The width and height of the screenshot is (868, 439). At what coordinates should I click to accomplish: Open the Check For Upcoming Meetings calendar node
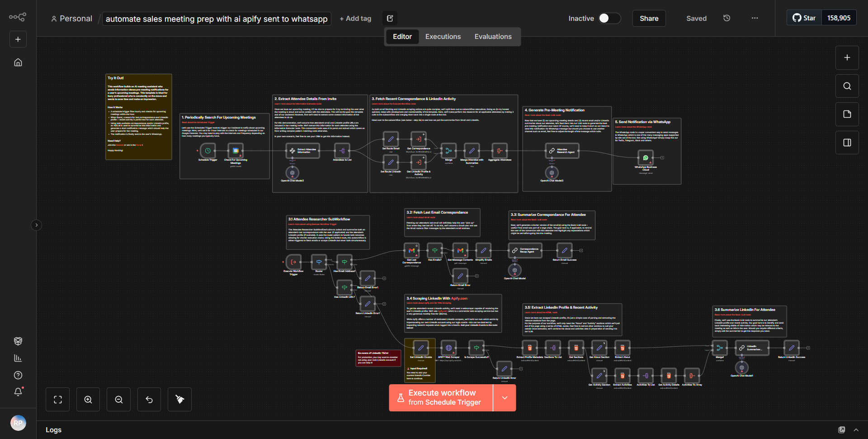coord(236,151)
